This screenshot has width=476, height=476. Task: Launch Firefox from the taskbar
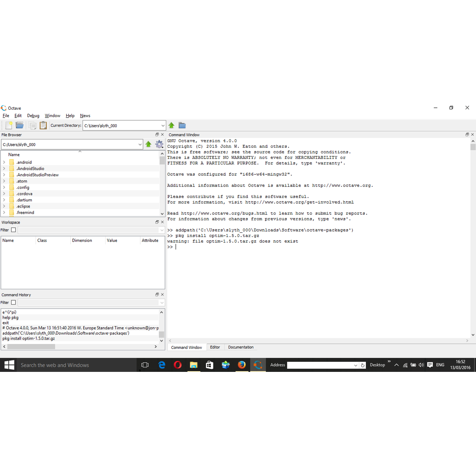click(x=242, y=365)
